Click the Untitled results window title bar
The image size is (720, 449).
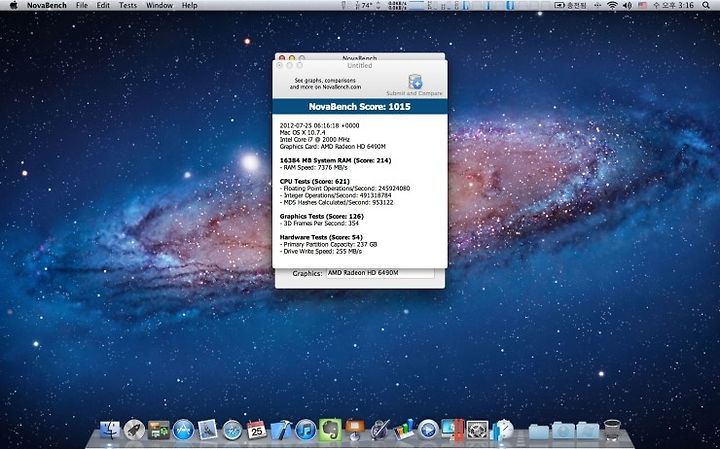[x=360, y=66]
